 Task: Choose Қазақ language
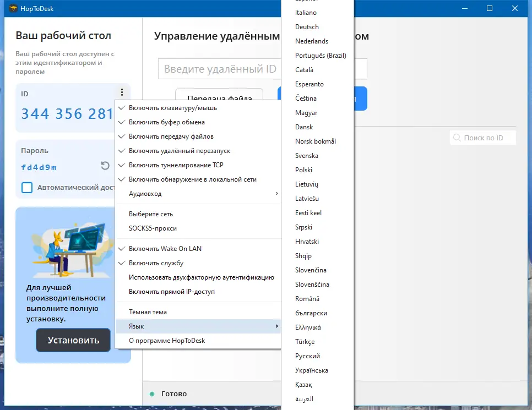click(318, 385)
